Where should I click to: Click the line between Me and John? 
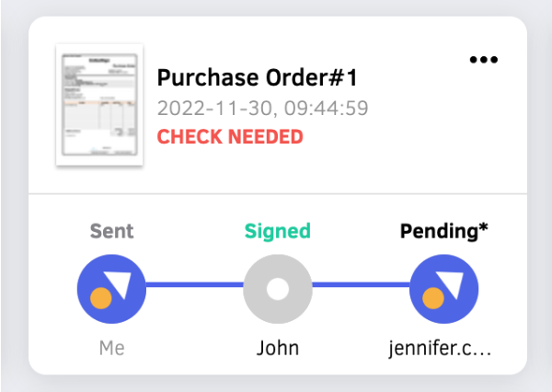[x=195, y=284]
